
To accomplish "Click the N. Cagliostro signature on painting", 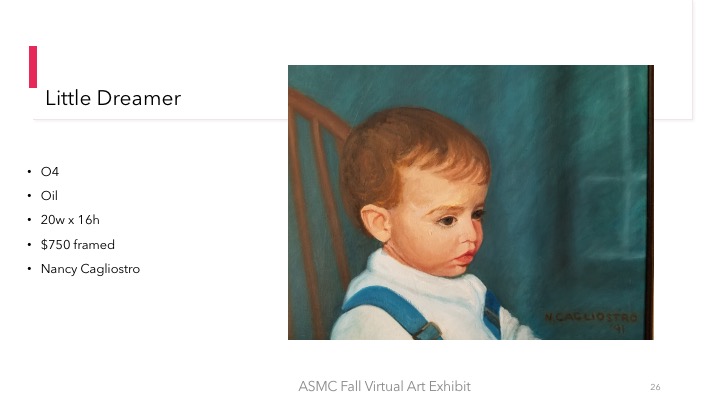I will 591,317.
